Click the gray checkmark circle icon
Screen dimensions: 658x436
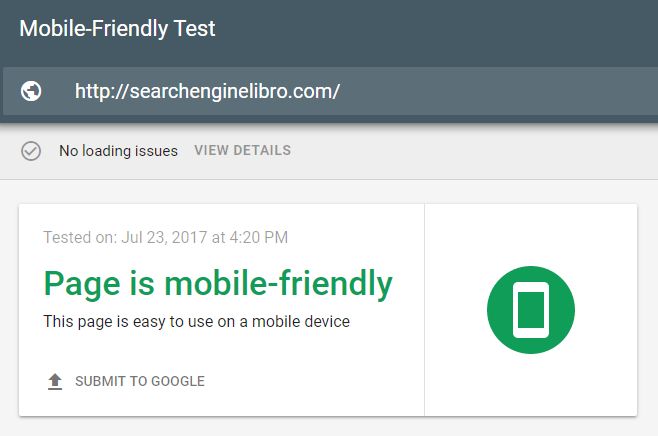(x=31, y=151)
